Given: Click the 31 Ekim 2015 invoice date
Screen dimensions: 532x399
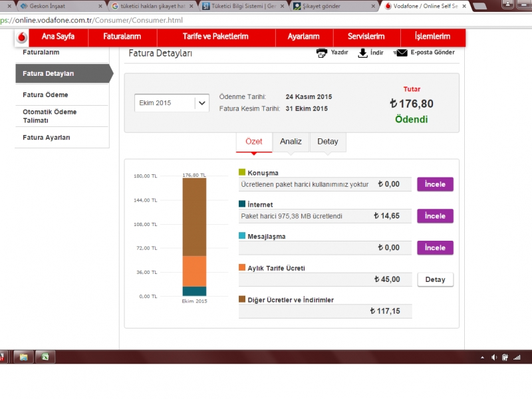Looking at the screenshot, I should [307, 108].
